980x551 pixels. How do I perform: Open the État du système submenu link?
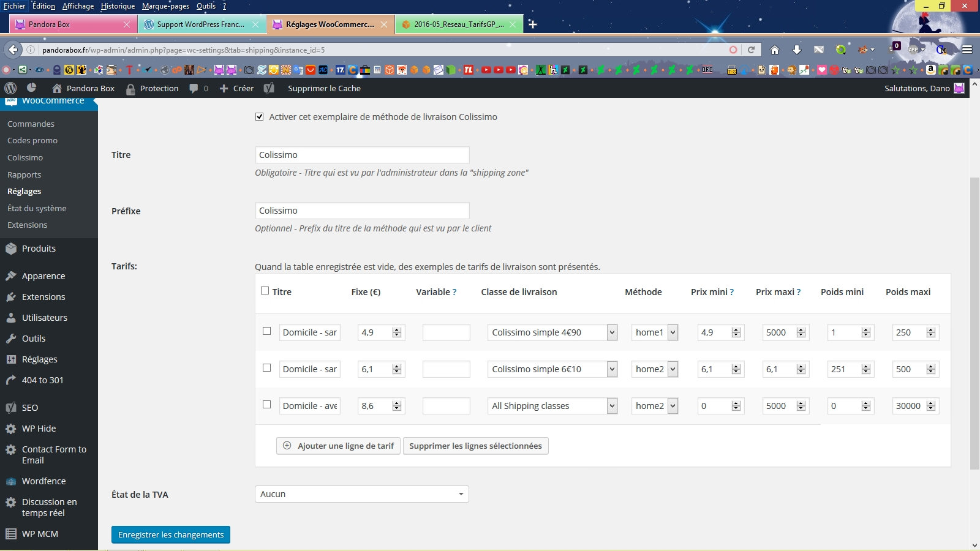pos(37,208)
